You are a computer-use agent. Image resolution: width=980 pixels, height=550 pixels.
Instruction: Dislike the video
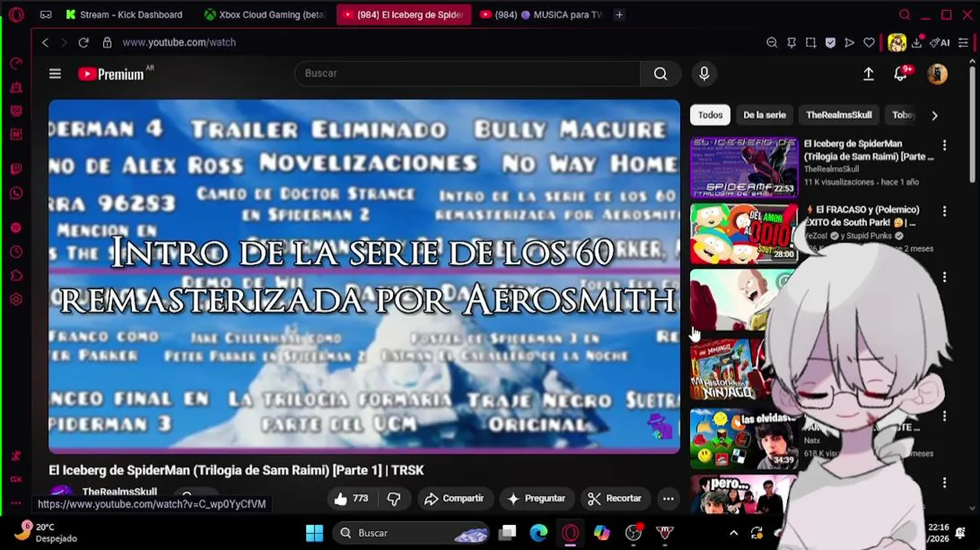[x=394, y=498]
